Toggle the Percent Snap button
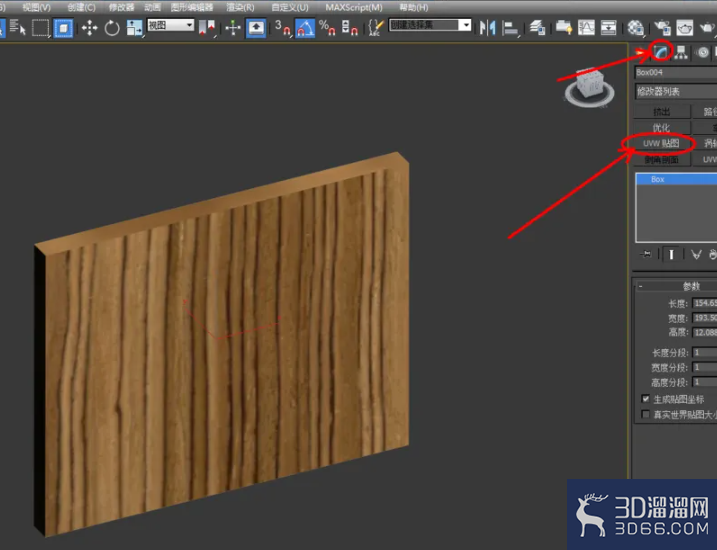 [327, 28]
